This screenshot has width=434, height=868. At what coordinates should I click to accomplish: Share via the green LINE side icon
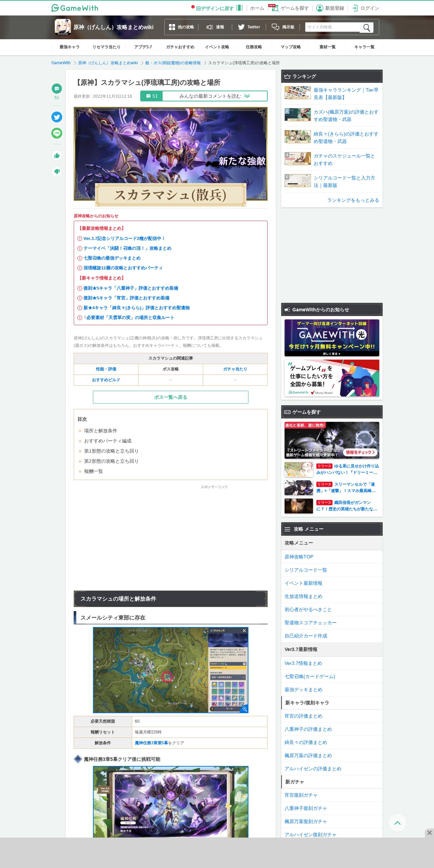[x=57, y=133]
